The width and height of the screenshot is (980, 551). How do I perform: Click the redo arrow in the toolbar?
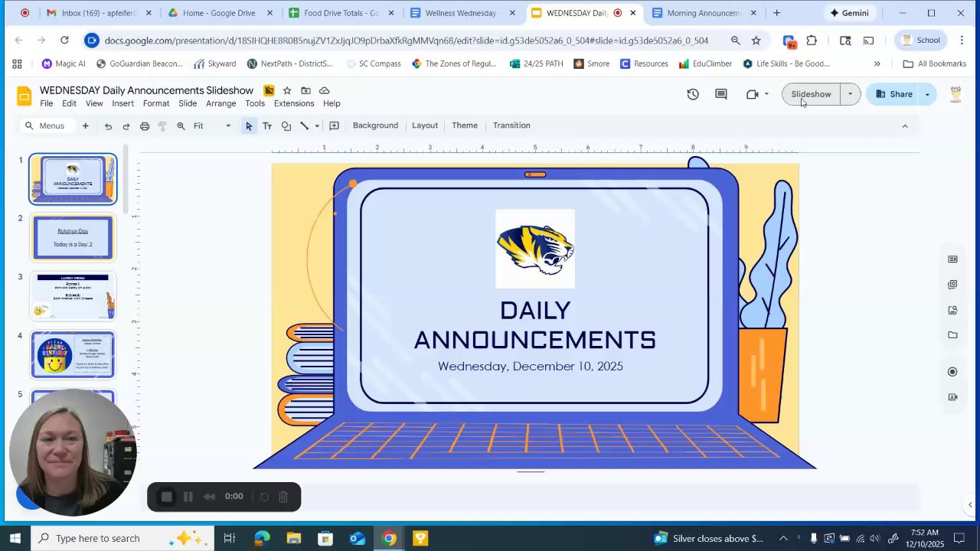[x=126, y=126]
